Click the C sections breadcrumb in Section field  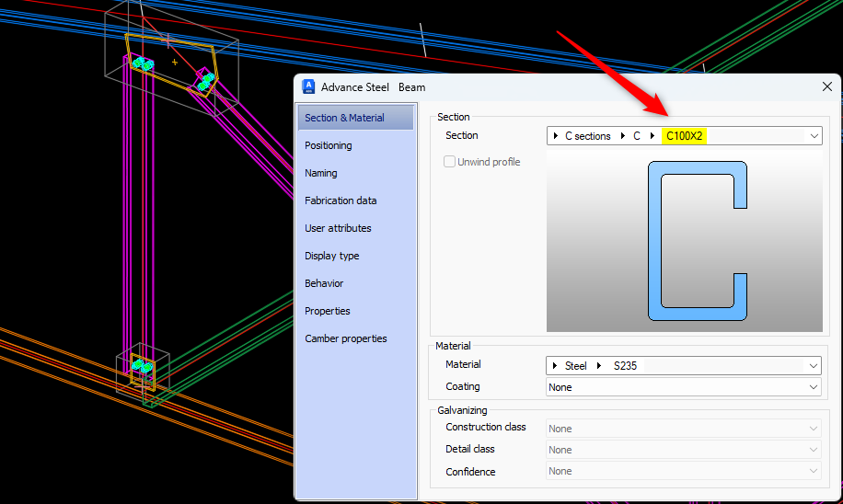588,136
